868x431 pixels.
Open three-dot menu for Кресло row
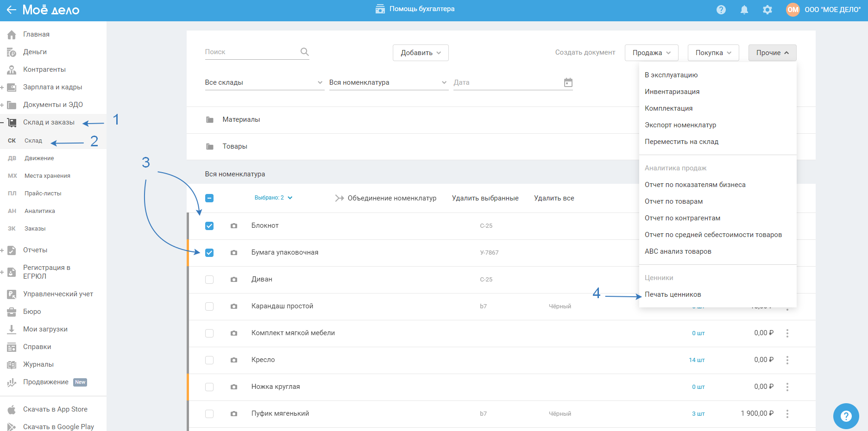(787, 360)
